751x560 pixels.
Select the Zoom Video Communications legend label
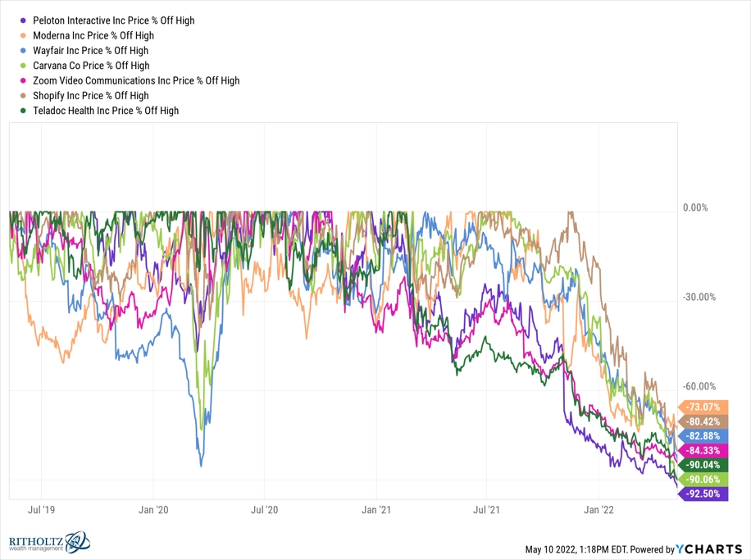[136, 80]
